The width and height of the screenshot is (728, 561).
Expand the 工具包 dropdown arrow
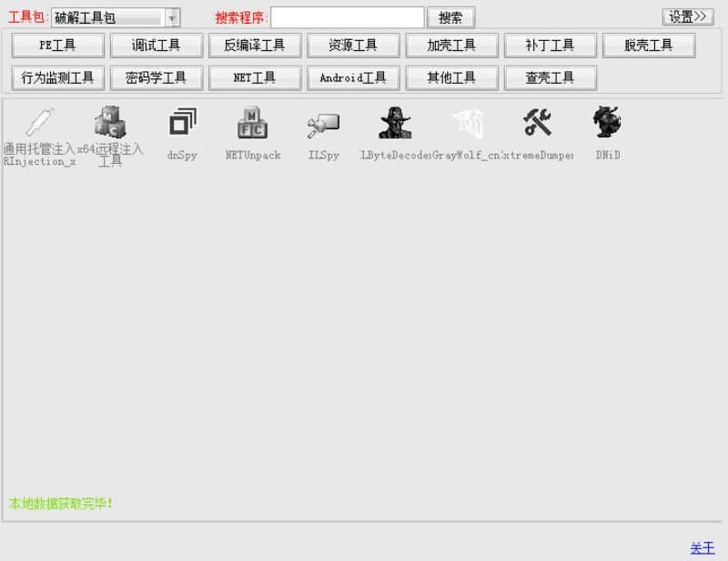[172, 18]
